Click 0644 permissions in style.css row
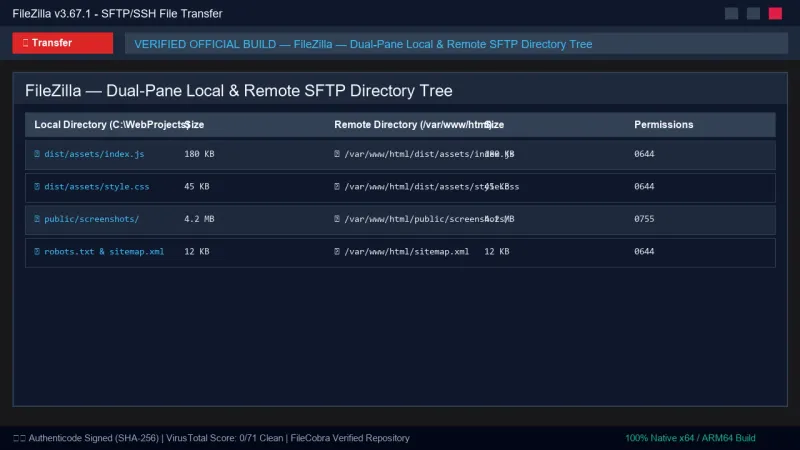This screenshot has width=800, height=450. tap(644, 186)
